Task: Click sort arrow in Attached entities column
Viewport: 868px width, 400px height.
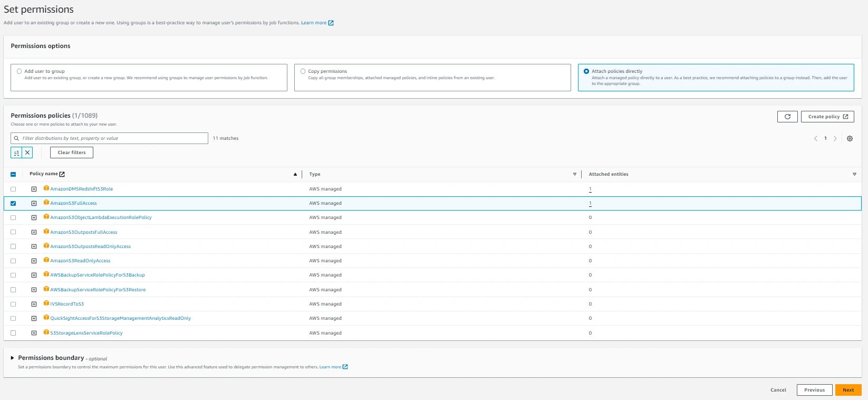Action: pos(854,174)
